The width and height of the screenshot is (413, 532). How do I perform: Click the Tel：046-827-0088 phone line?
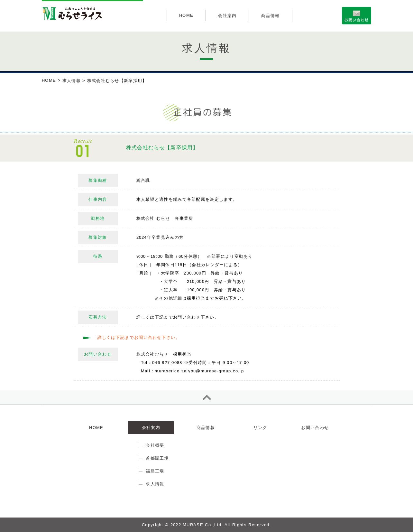[195, 363]
